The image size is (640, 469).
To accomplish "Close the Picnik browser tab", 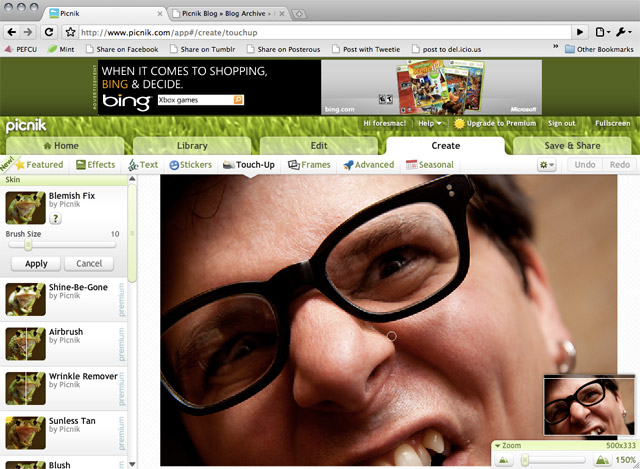I will pos(160,13).
